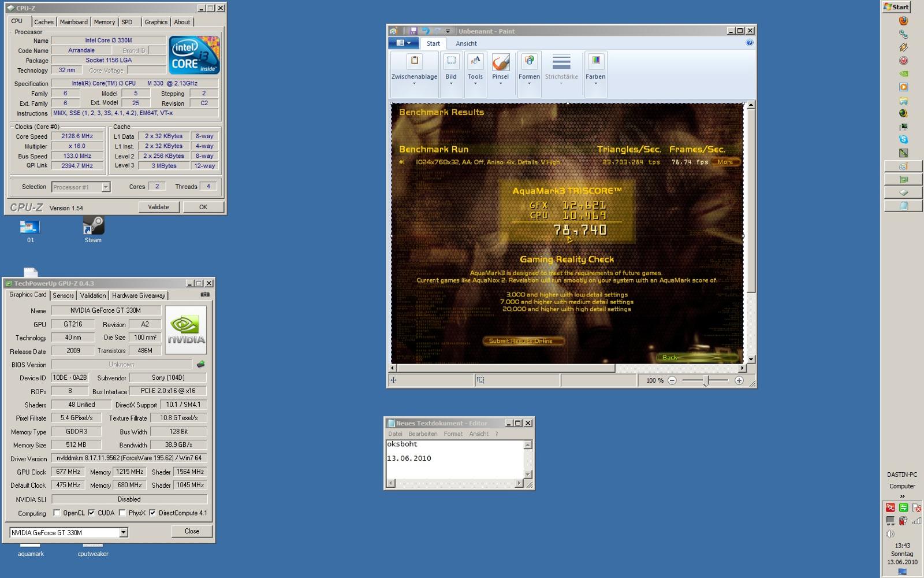Click the zoom in plus button in Paint
Screen dimensions: 924x578
[x=739, y=380]
